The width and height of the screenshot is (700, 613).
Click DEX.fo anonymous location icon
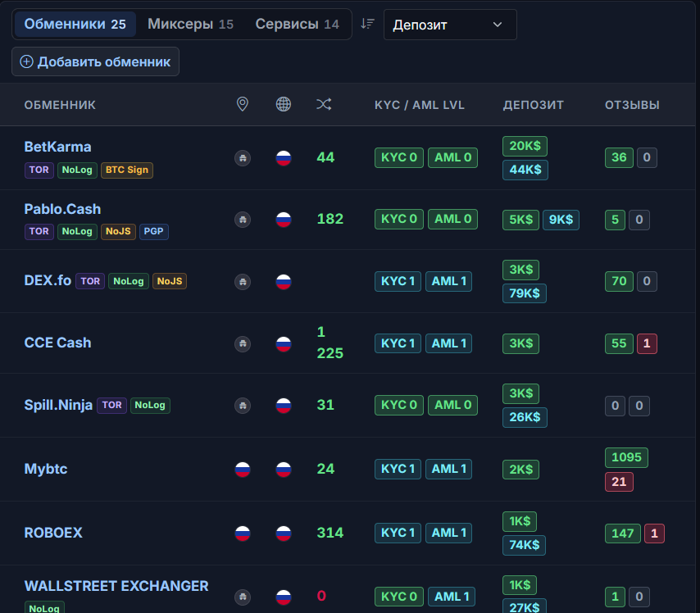click(x=243, y=282)
